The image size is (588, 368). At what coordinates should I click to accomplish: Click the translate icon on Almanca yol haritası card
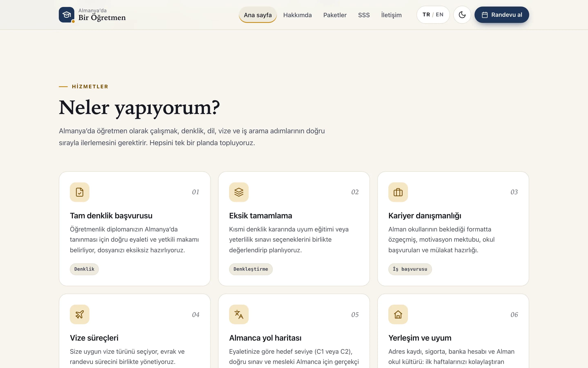(x=239, y=314)
